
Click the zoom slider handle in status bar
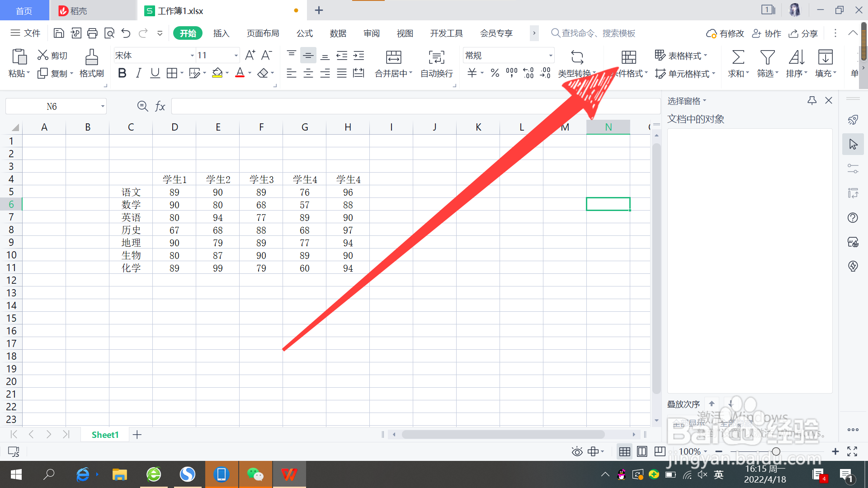pos(776,451)
